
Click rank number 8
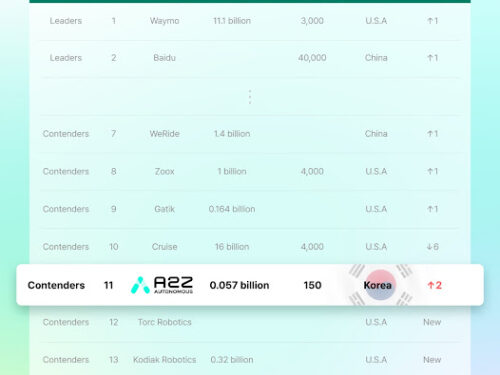(114, 172)
